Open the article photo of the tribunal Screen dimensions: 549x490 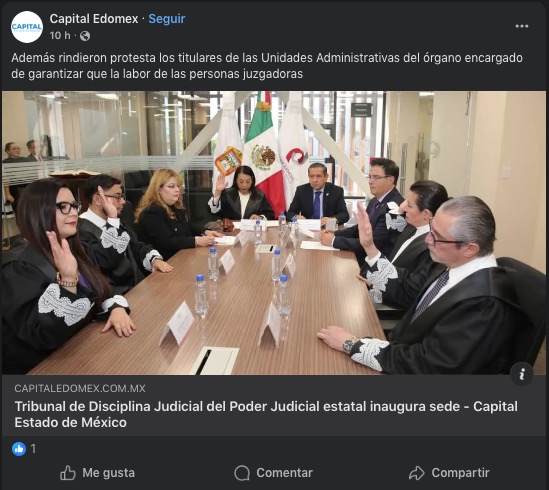point(274,233)
